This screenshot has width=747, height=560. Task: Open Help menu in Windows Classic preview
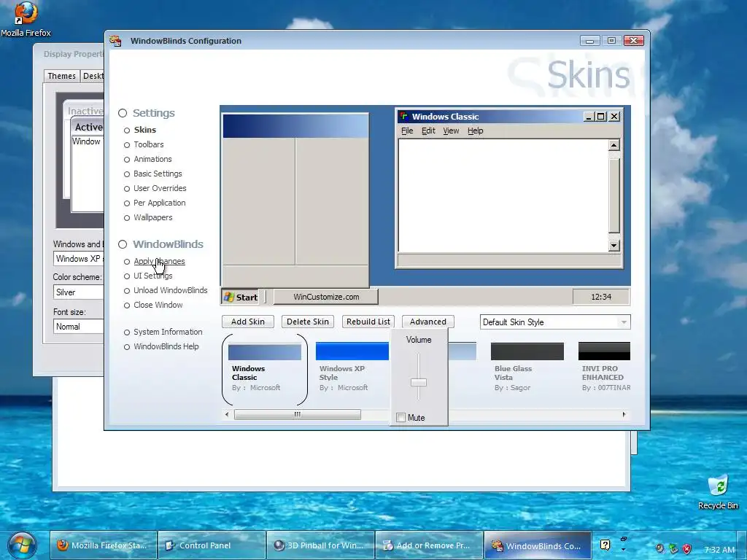click(x=475, y=131)
